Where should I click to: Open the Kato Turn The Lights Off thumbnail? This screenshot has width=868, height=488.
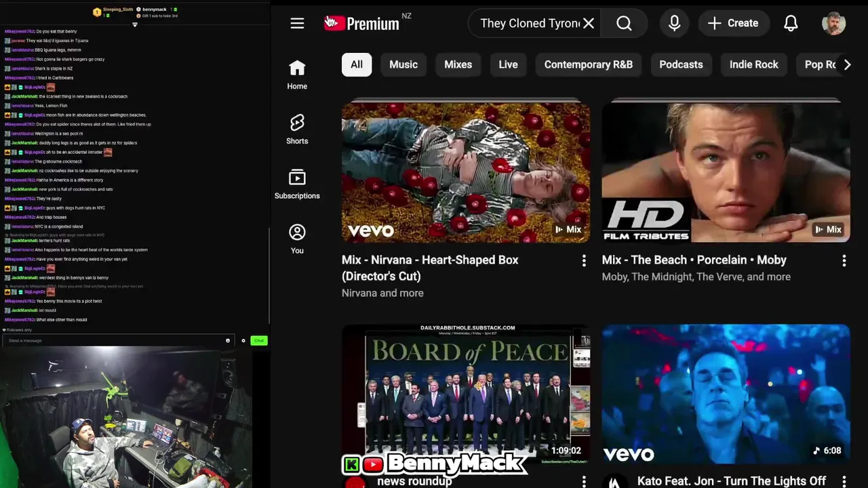tap(726, 393)
